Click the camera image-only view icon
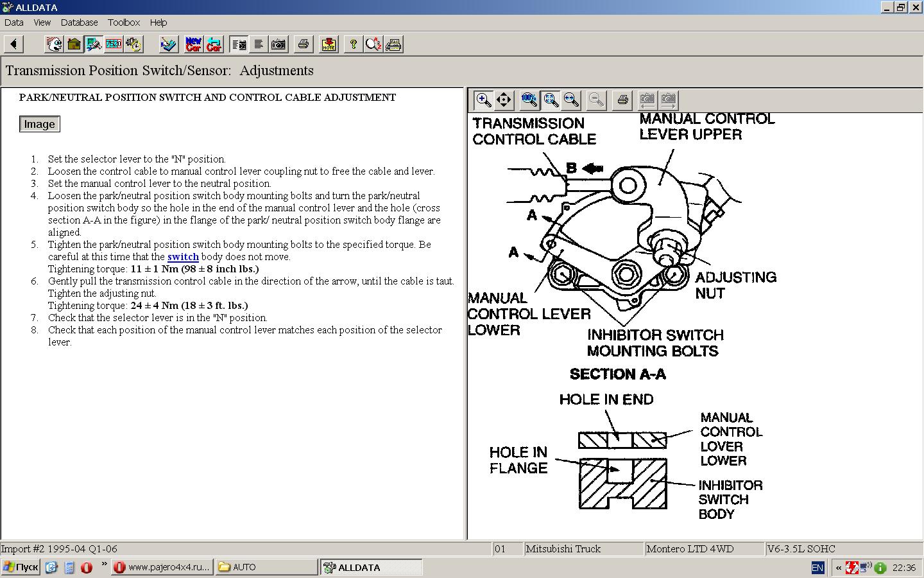Screen dimensions: 924x578 pyautogui.click(x=278, y=44)
